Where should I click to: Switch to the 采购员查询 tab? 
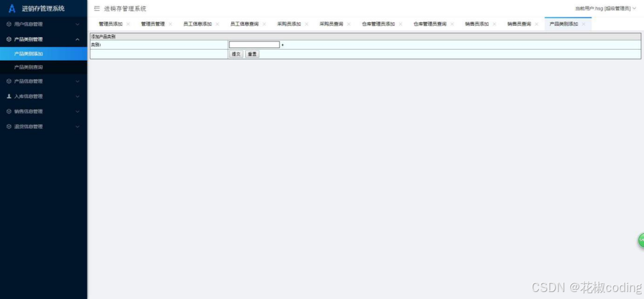[331, 24]
